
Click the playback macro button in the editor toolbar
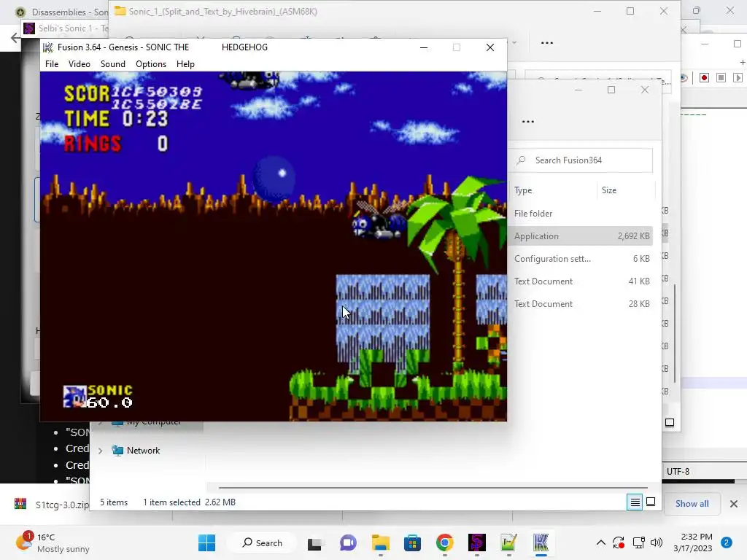tap(738, 77)
